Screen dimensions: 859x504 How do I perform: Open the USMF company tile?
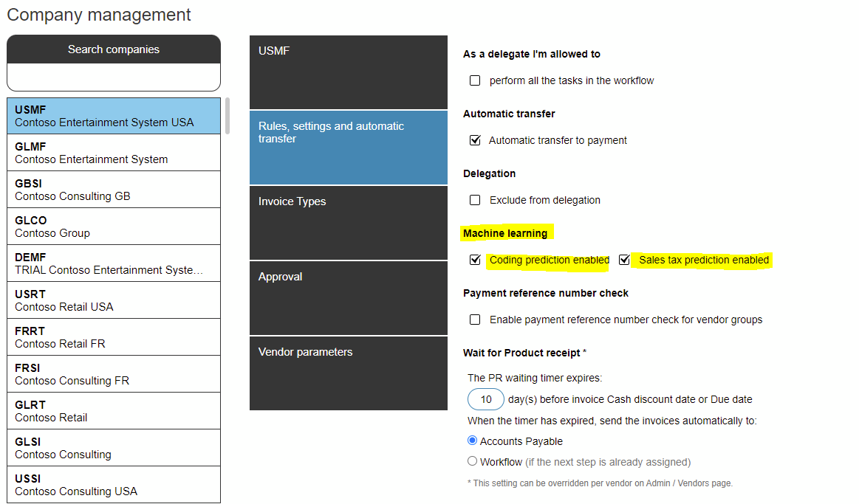pos(349,72)
